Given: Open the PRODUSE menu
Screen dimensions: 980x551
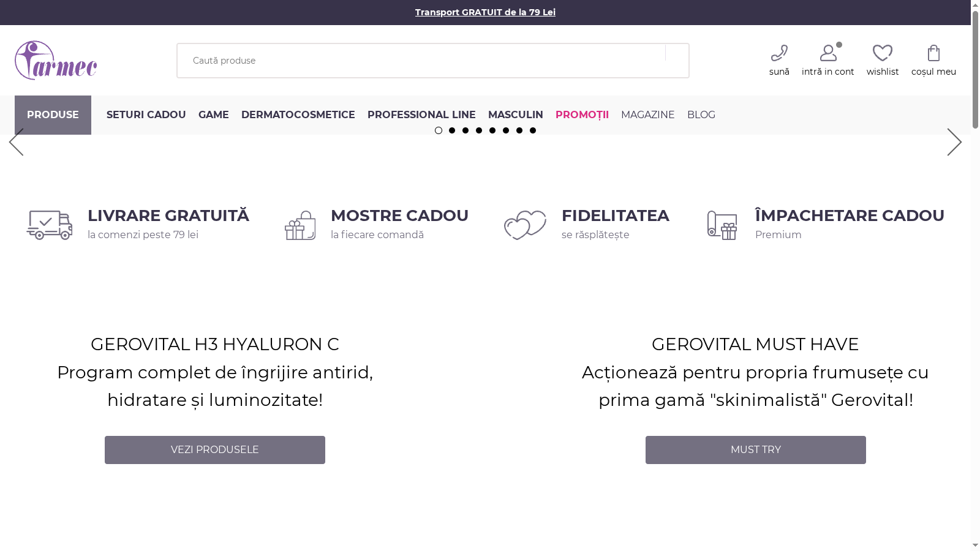Looking at the screenshot, I should (x=53, y=115).
